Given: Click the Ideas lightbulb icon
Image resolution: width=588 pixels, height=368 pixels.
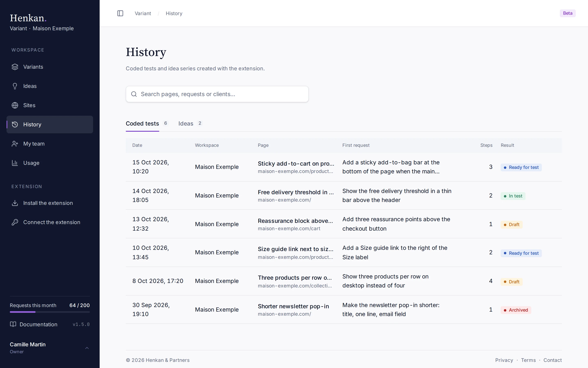Looking at the screenshot, I should [15, 86].
